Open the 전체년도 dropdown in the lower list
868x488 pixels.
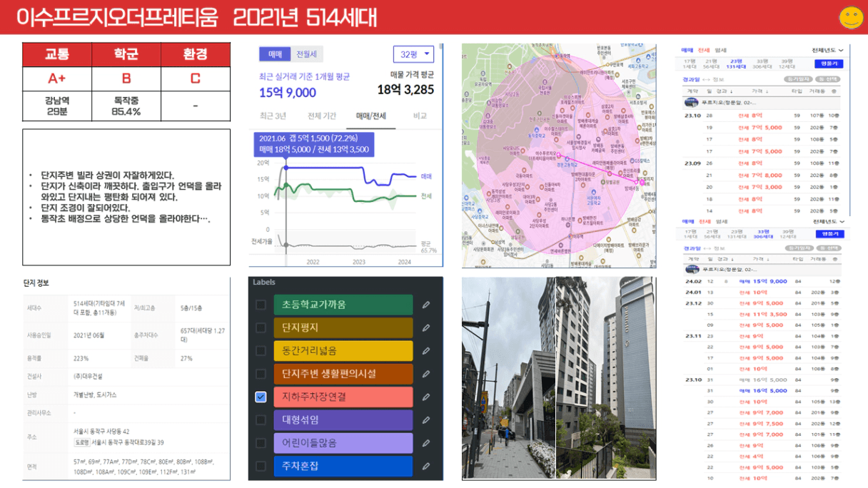click(x=827, y=221)
